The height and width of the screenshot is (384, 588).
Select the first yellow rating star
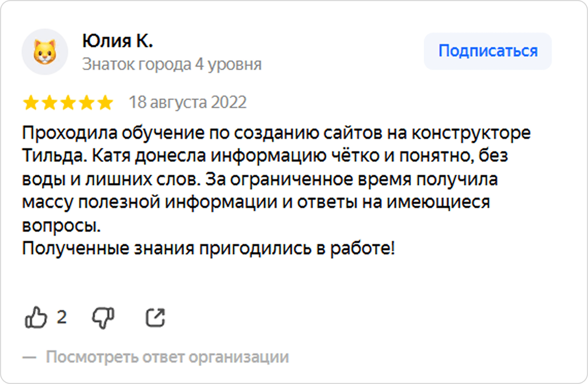click(31, 102)
